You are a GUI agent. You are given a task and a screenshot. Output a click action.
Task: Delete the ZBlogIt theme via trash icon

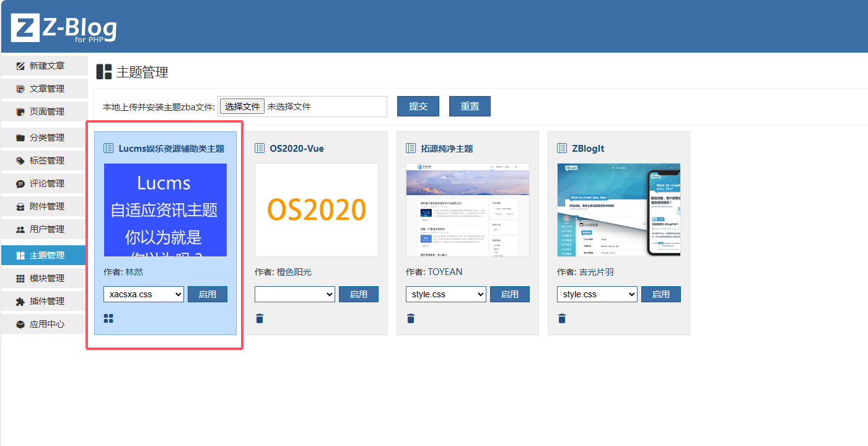562,318
